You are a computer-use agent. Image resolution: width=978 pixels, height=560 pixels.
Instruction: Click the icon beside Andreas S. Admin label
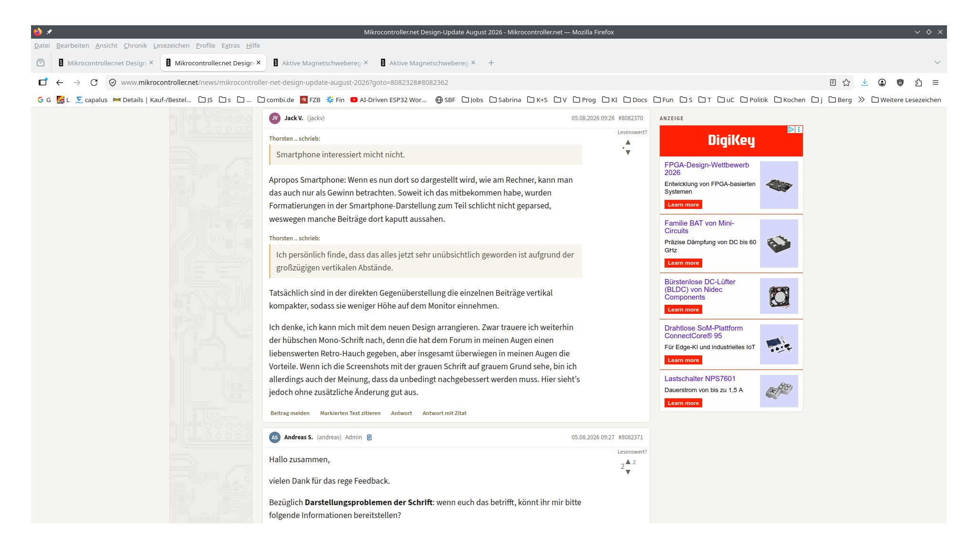point(369,437)
